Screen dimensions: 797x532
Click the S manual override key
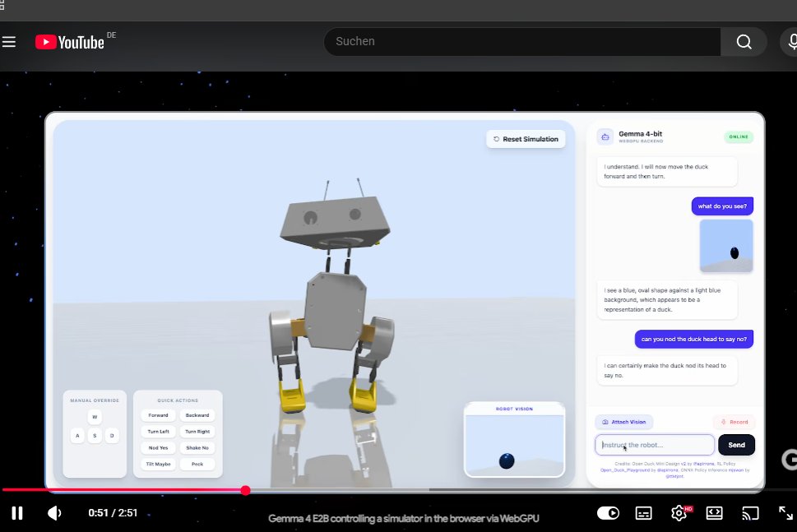pos(95,436)
